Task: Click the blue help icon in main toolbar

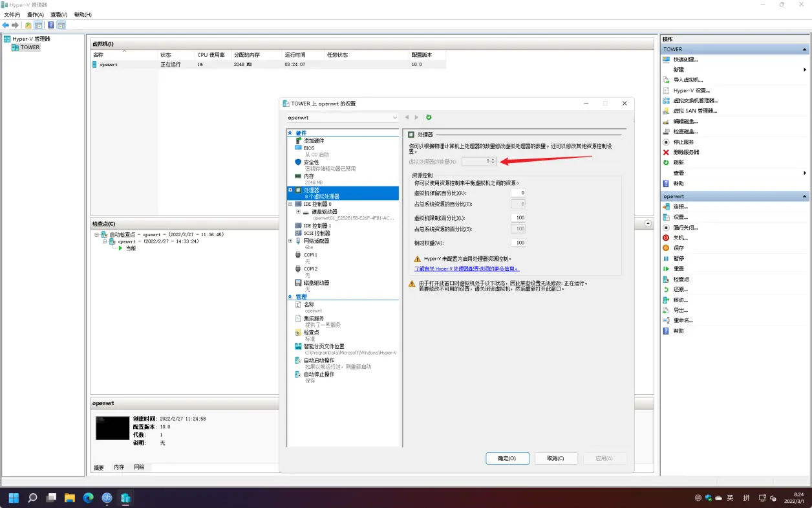Action: point(50,25)
